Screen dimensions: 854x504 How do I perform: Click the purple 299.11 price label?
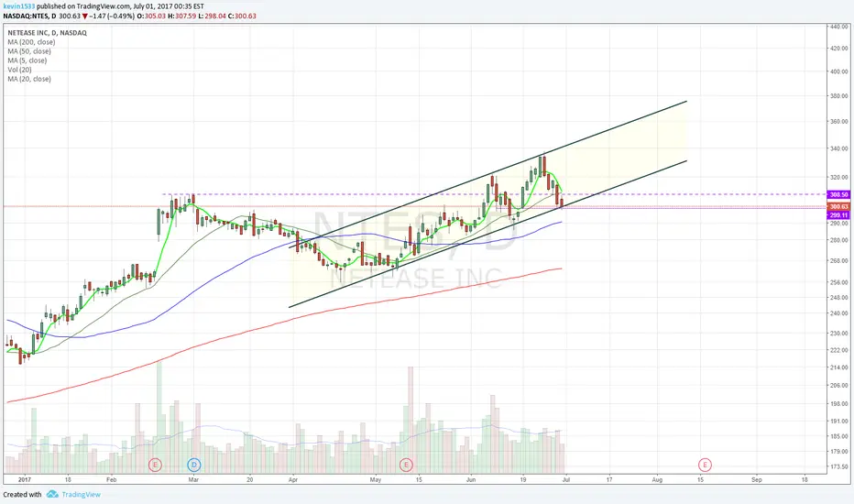pos(838,215)
